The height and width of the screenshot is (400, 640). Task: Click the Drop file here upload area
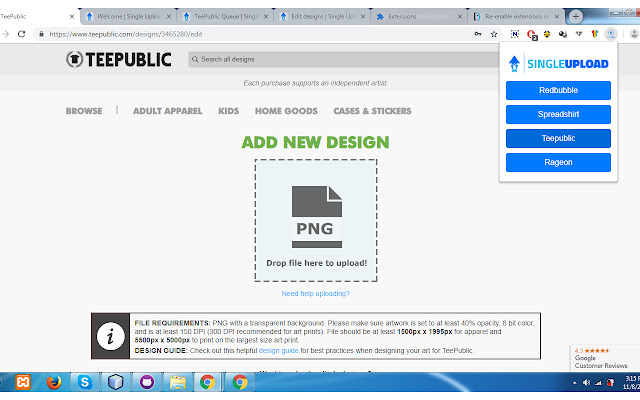pyautogui.click(x=316, y=220)
